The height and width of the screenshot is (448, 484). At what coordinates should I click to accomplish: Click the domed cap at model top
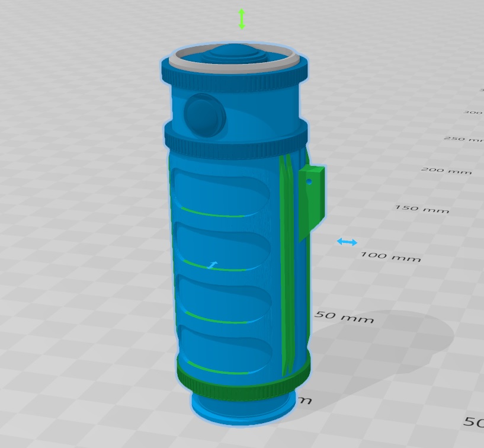coord(233,53)
